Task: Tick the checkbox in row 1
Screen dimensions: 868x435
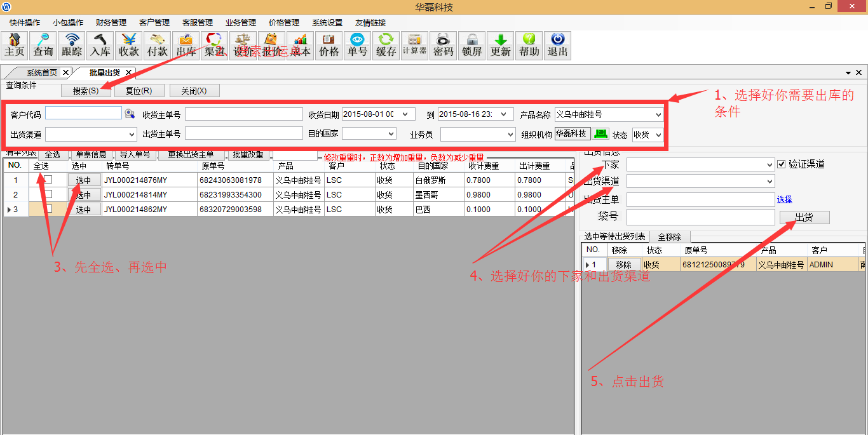Action: pyautogui.click(x=48, y=180)
